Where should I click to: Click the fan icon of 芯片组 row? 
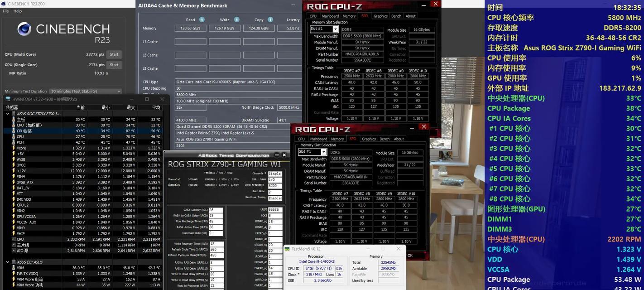point(14,245)
